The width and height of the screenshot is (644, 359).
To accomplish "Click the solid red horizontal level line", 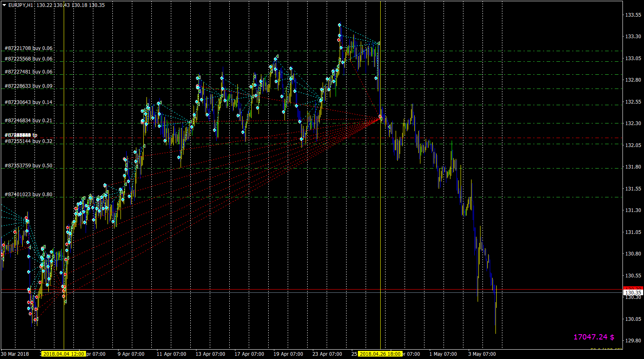I will [x=312, y=290].
